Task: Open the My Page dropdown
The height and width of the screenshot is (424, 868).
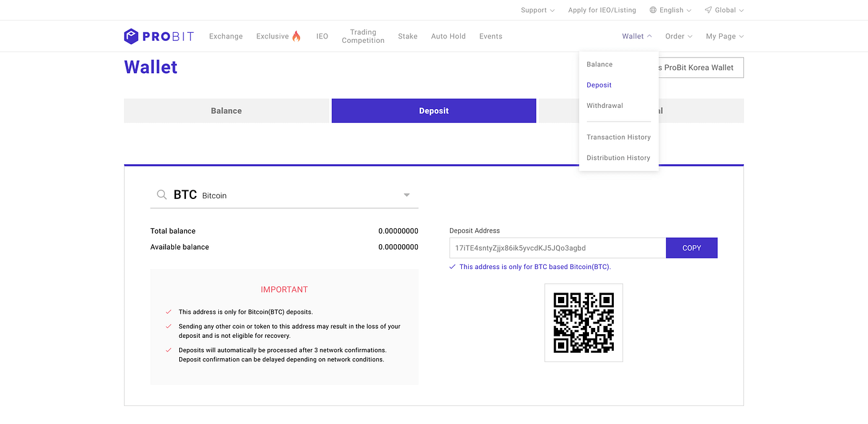Action: [725, 36]
